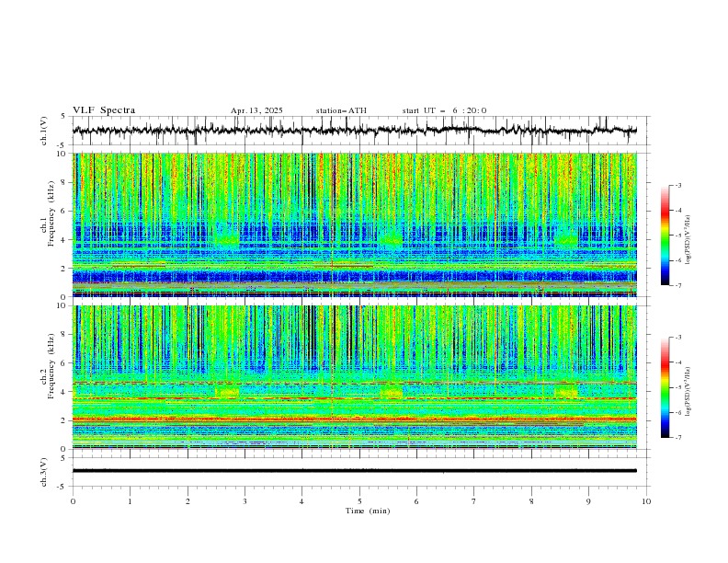
Task: Click the ch.2 "Frequency (kHz)" axis label
Action: click(x=51, y=366)
